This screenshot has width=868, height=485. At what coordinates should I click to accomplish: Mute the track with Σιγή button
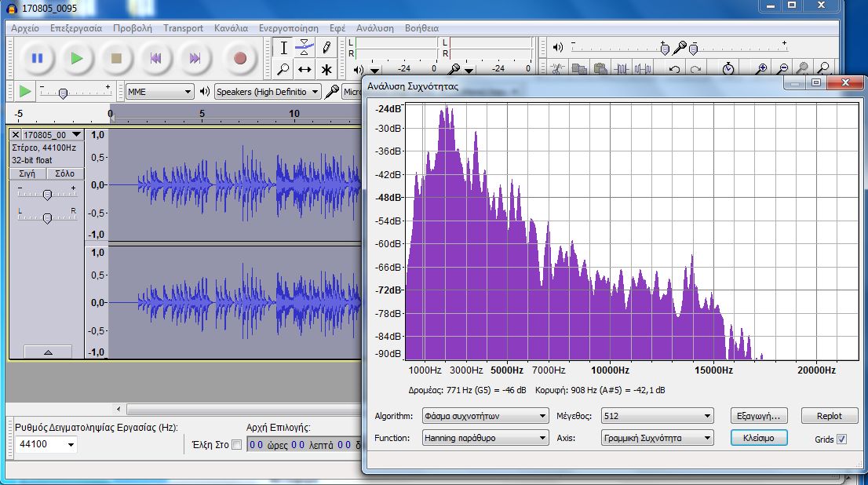[27, 173]
